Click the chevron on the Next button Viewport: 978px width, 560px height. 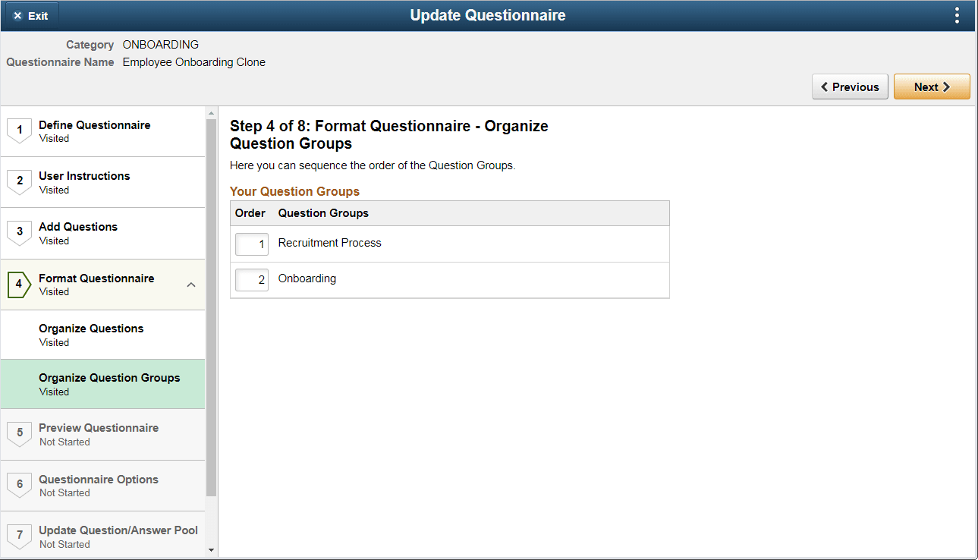(945, 86)
